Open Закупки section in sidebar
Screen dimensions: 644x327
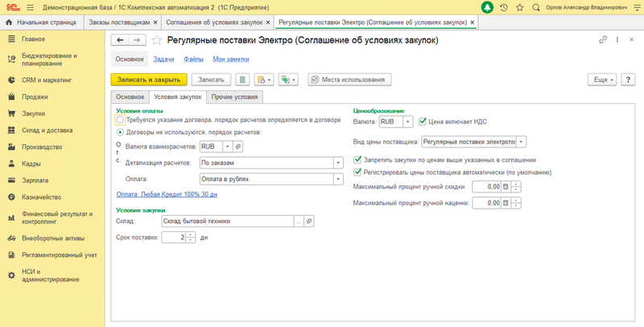(x=34, y=114)
